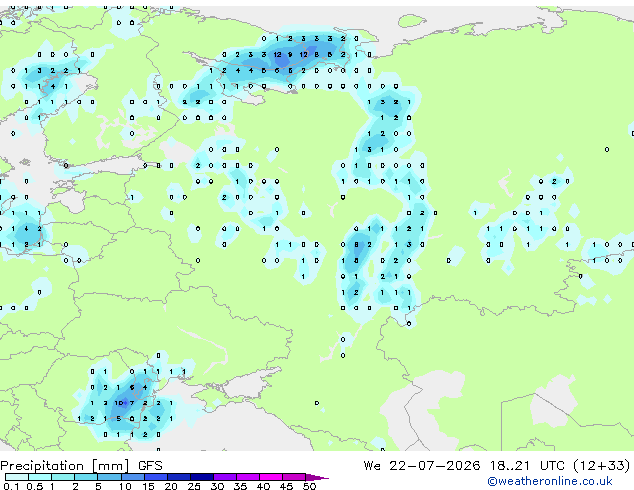
Task: Click the legend label '30'
Action: [217, 486]
